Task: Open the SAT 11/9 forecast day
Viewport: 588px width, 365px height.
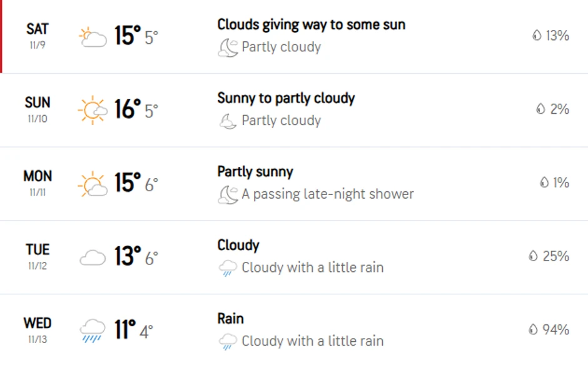Action: point(38,36)
